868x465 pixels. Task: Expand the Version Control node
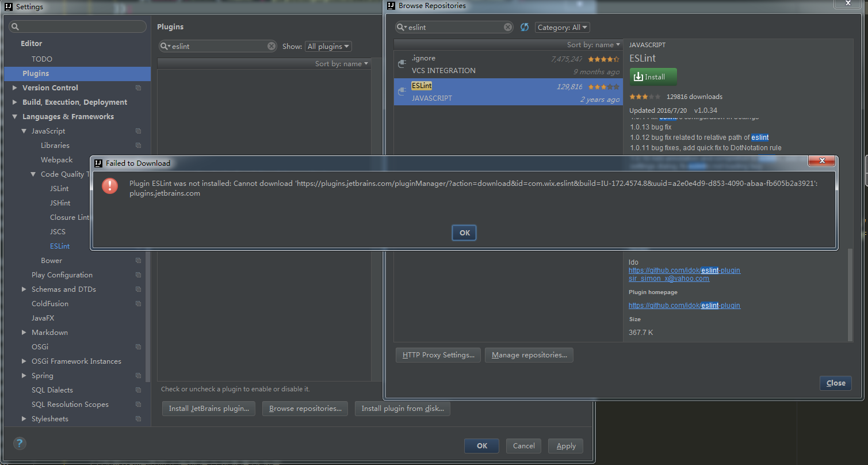pos(15,88)
